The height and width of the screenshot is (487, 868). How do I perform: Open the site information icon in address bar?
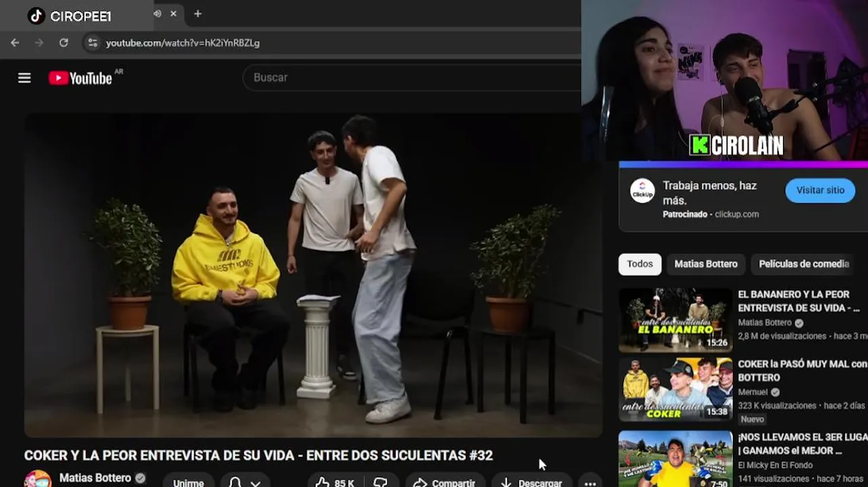coord(93,43)
